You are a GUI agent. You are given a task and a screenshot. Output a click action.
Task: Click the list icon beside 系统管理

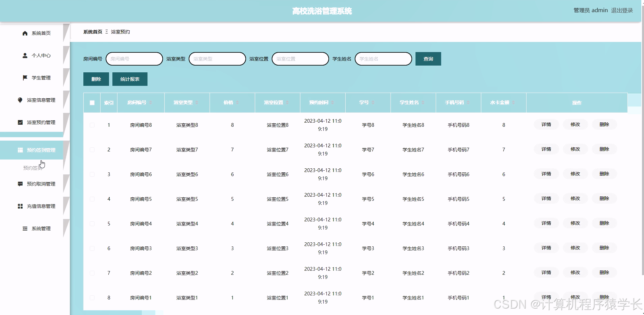[25, 228]
